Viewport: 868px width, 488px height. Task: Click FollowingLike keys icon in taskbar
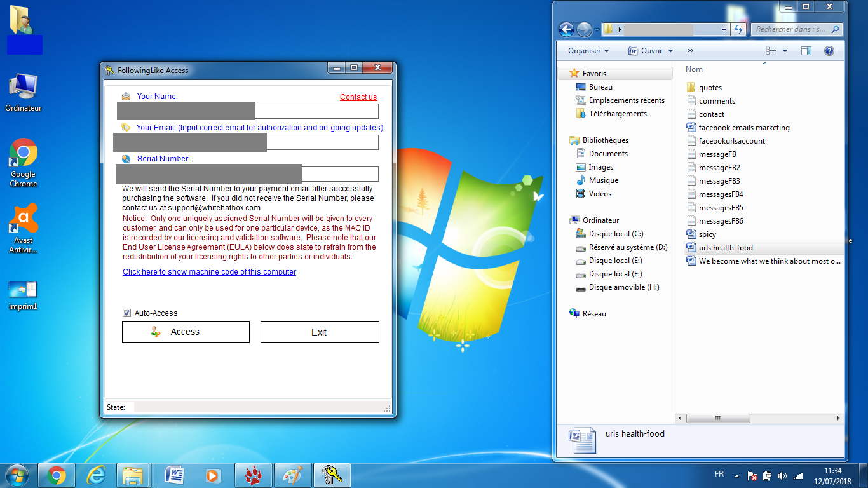click(x=332, y=475)
